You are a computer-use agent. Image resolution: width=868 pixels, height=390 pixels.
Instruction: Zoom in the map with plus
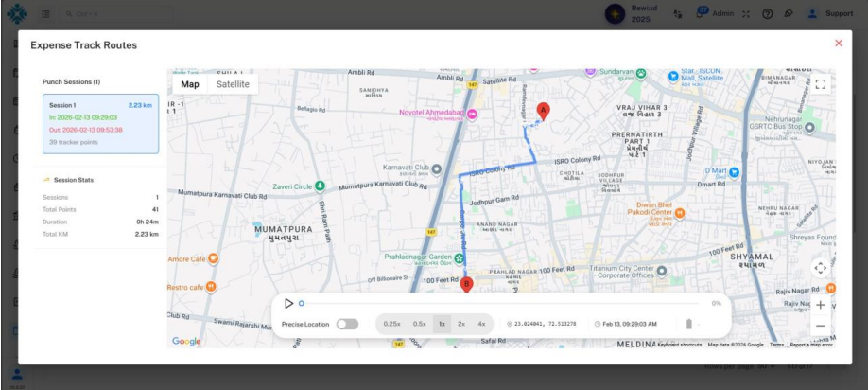pyautogui.click(x=821, y=305)
